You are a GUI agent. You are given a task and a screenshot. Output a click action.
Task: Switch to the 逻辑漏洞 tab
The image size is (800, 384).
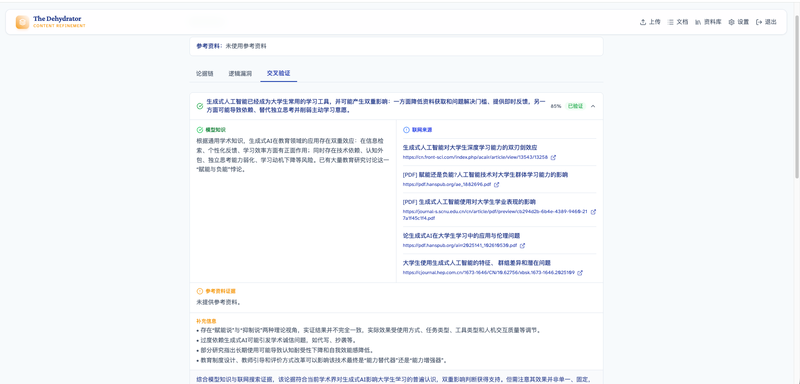(240, 73)
